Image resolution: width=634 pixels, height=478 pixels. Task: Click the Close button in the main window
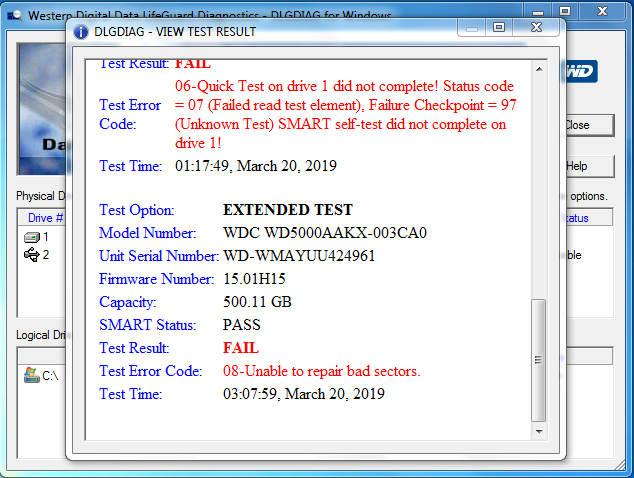tap(590, 125)
